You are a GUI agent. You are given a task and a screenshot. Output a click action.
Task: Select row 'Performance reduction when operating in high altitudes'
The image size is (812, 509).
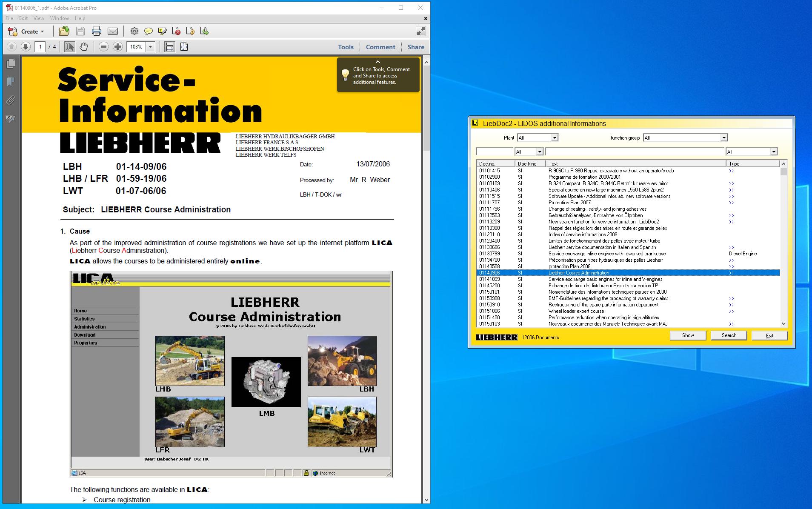click(628, 317)
